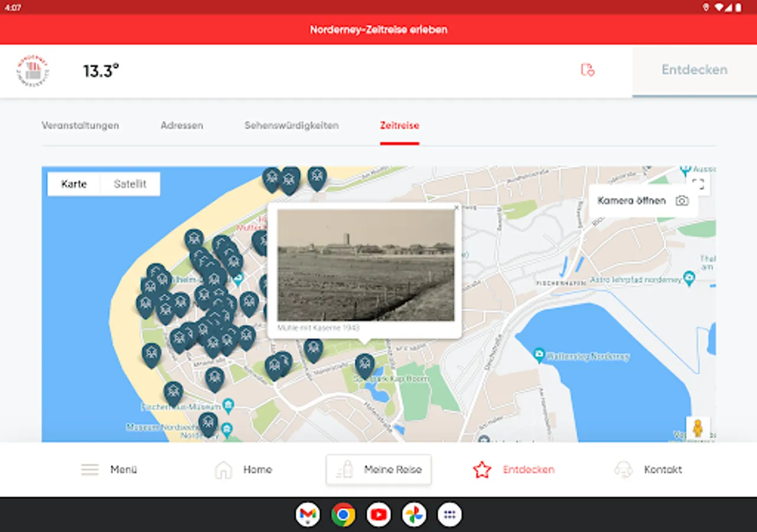The width and height of the screenshot is (757, 532).
Task: Select the lone marker on the western beach
Action: point(151,355)
